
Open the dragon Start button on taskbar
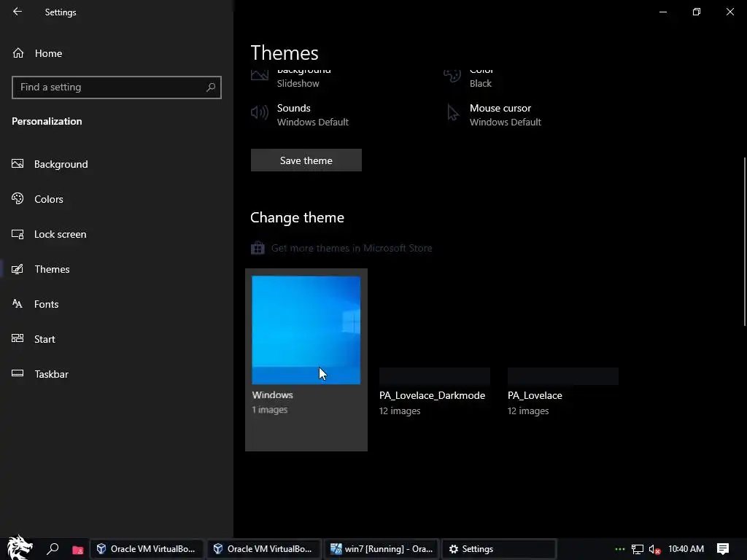[x=20, y=548]
